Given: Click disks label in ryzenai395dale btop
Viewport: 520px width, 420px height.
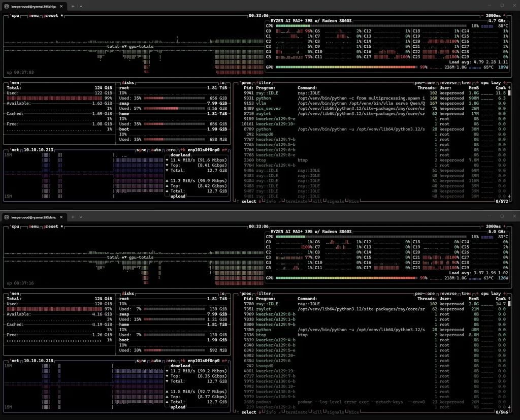Looking at the screenshot, I should click(x=128, y=294).
